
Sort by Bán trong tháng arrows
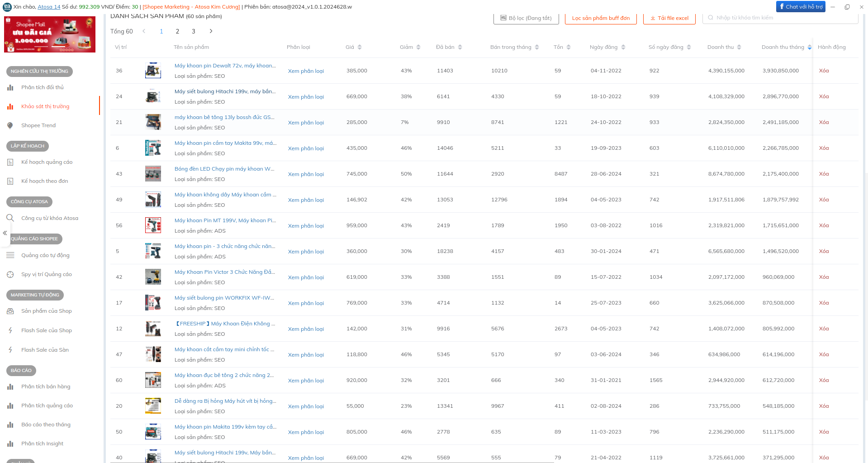537,47
